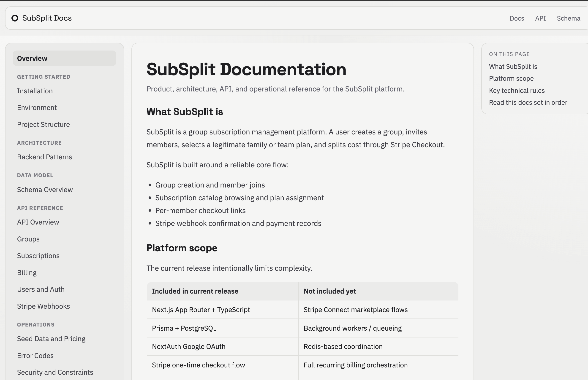Click the SubSplit Docs title text
The height and width of the screenshot is (380, 588).
click(x=47, y=18)
